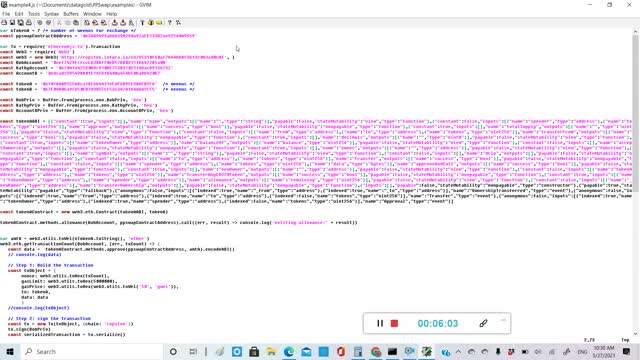Open the Buffers menu
Screen dimensions: 640x360
pos(71,14)
